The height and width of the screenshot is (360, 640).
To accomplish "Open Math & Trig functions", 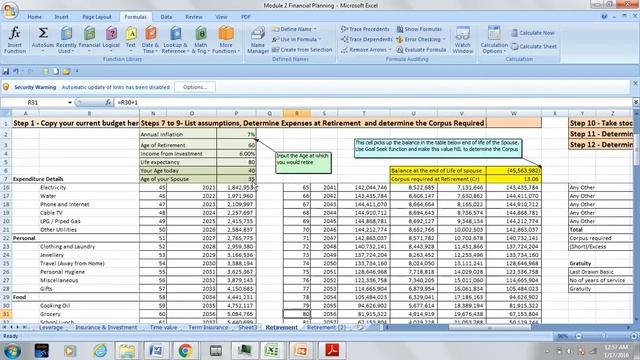I will 200,39.
